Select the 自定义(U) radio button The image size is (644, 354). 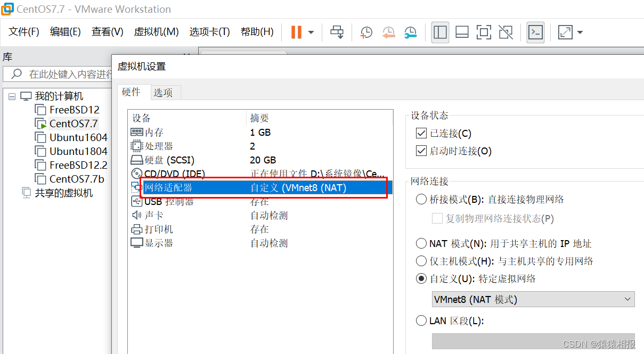pos(421,279)
